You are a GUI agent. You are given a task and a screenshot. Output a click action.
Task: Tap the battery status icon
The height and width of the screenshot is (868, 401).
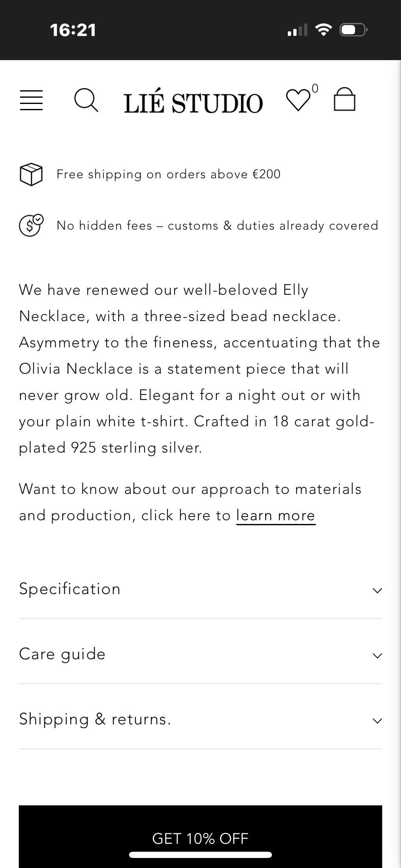click(x=353, y=30)
